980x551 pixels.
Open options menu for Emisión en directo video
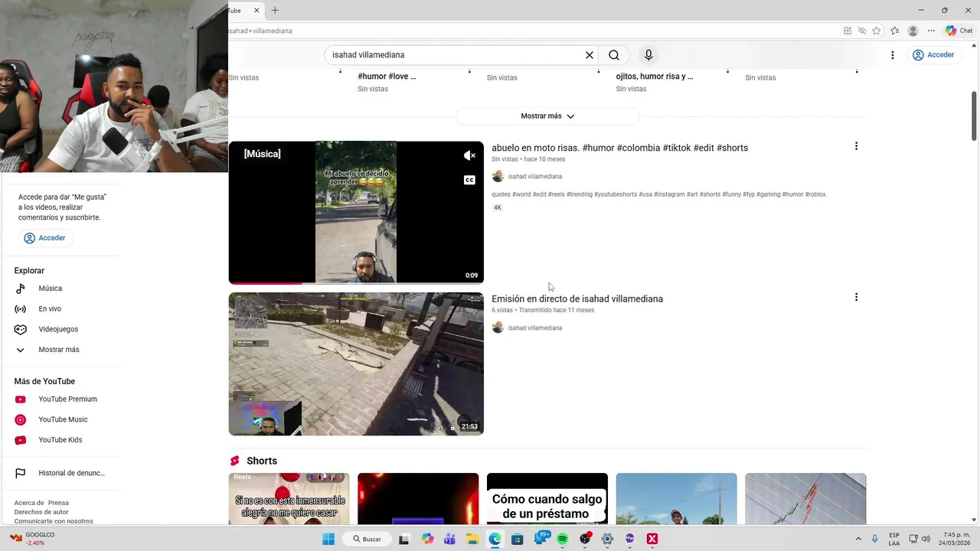(x=856, y=297)
